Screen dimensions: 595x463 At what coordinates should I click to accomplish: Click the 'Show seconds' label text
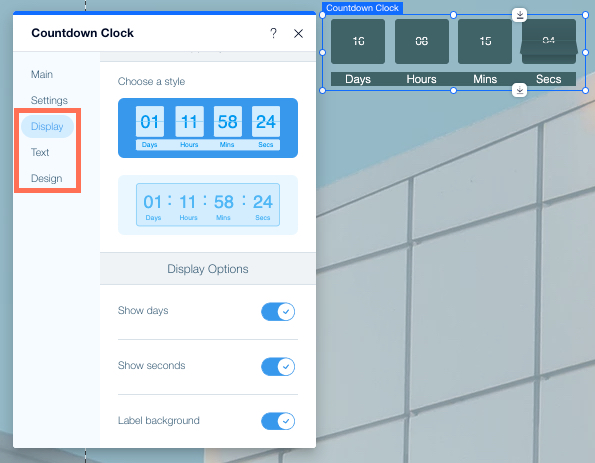[x=151, y=365]
